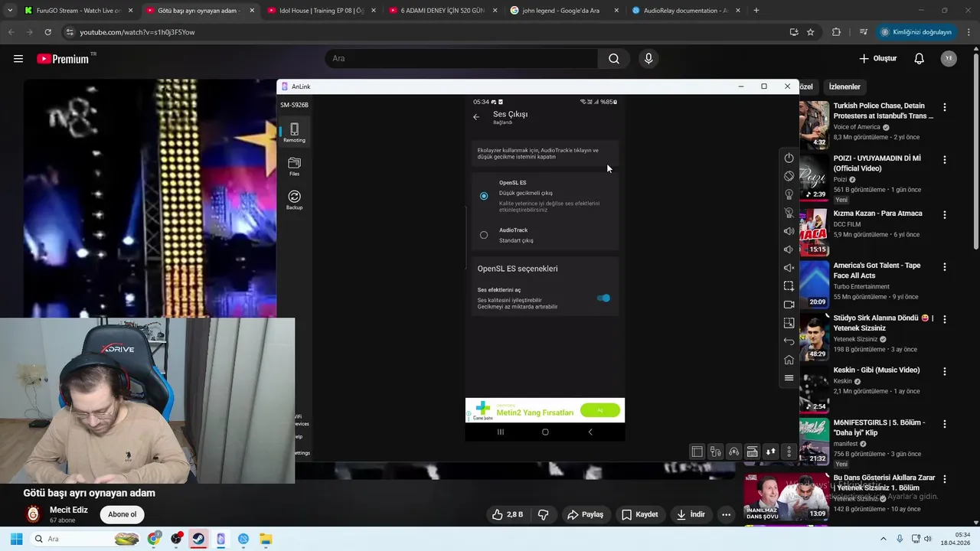Open Chrome tab search dropdown arrow
Viewport: 980px width, 551px height.
[x=9, y=11]
